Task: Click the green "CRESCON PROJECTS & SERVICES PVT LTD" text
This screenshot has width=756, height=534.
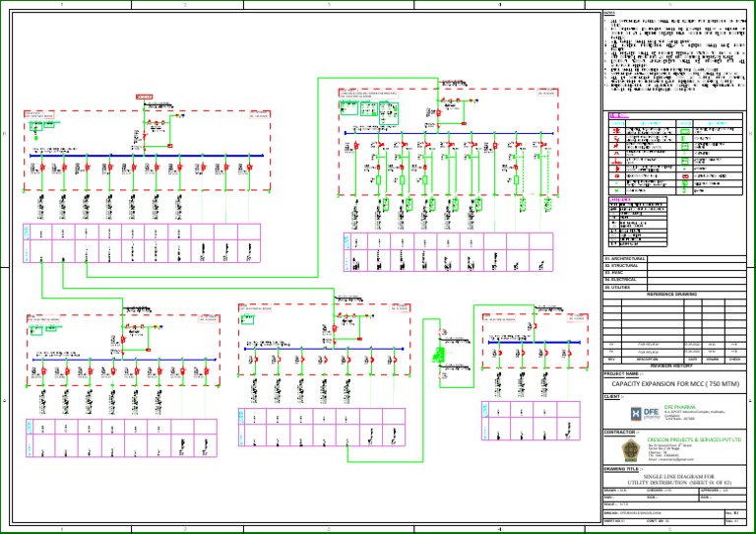Action: click(694, 440)
